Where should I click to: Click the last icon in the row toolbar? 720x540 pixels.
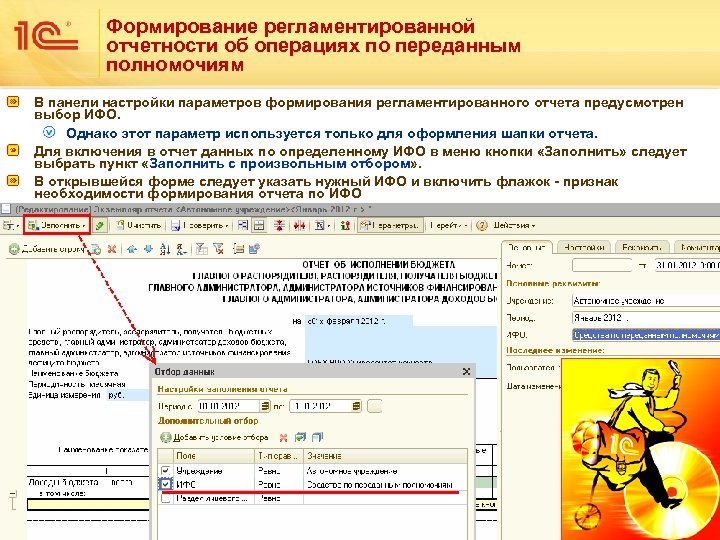point(254,249)
